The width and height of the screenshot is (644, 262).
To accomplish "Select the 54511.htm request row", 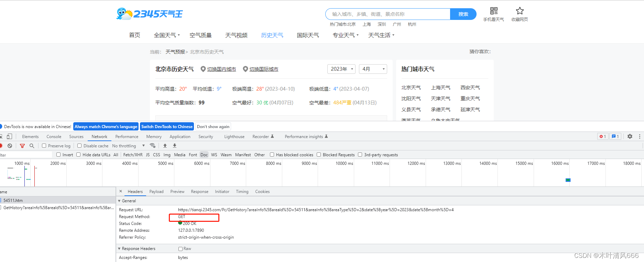I will click(58, 200).
